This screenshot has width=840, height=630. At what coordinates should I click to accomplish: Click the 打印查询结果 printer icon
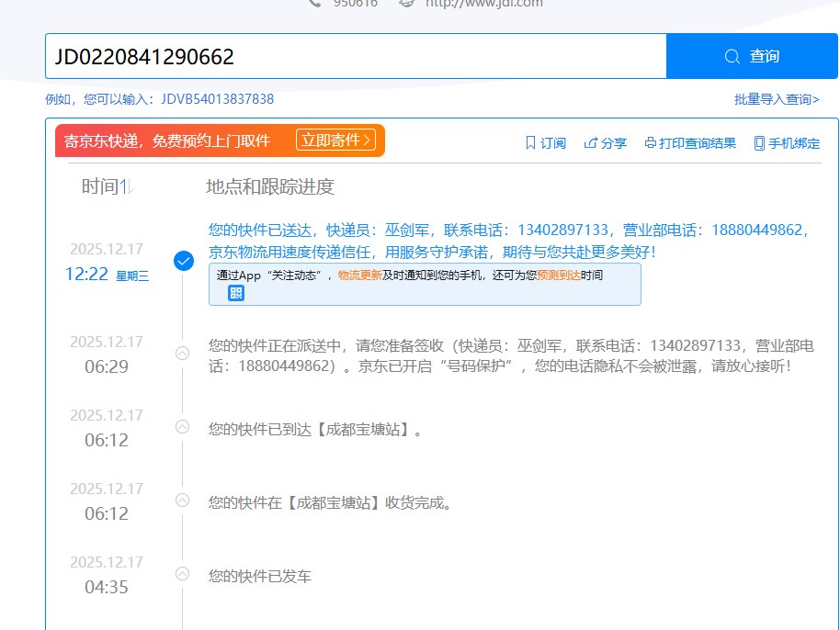tap(650, 142)
